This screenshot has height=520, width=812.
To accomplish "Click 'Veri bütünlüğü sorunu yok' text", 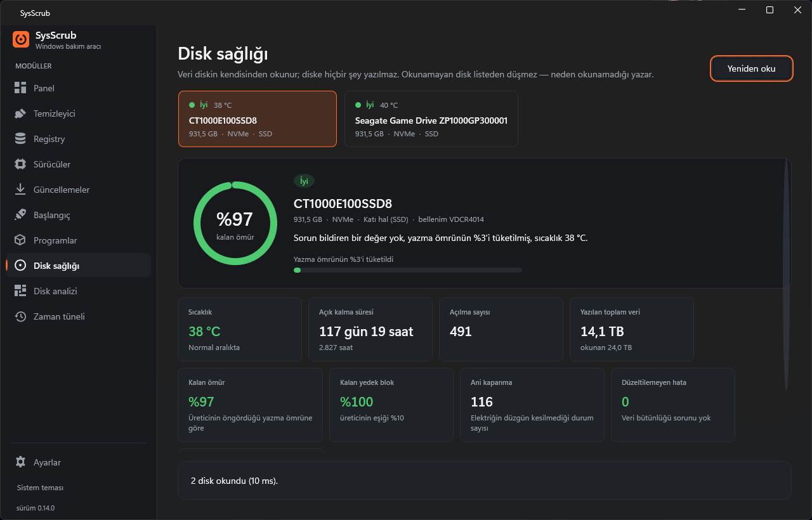I will (x=666, y=418).
